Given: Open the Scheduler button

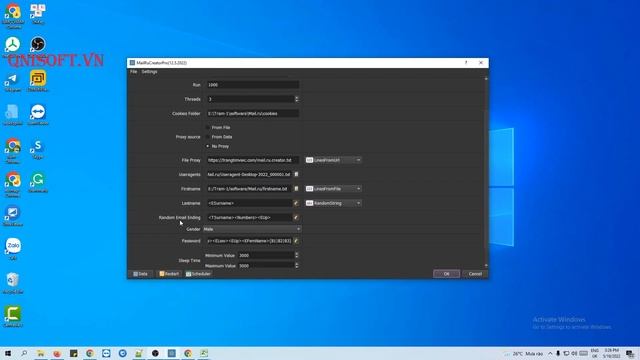Looking at the screenshot, I should 198,274.
